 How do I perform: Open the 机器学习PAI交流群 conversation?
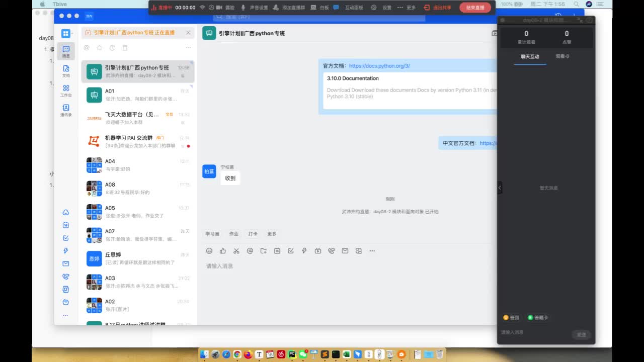(138, 141)
